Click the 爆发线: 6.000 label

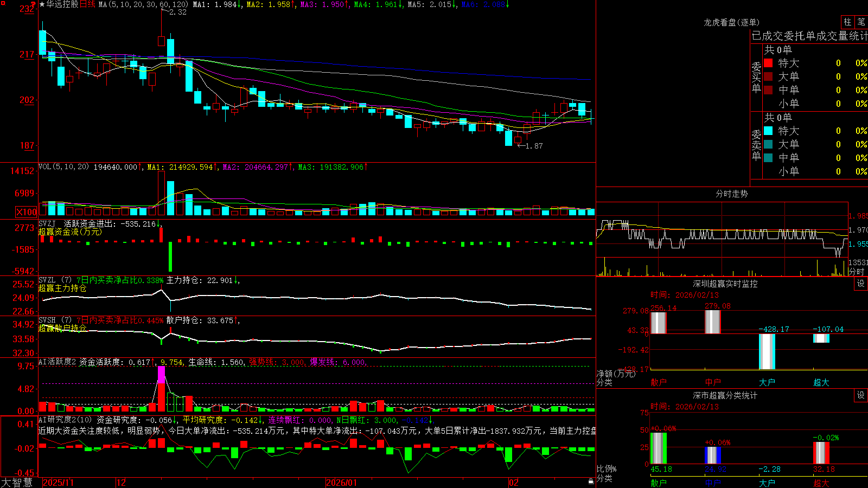(x=337, y=362)
